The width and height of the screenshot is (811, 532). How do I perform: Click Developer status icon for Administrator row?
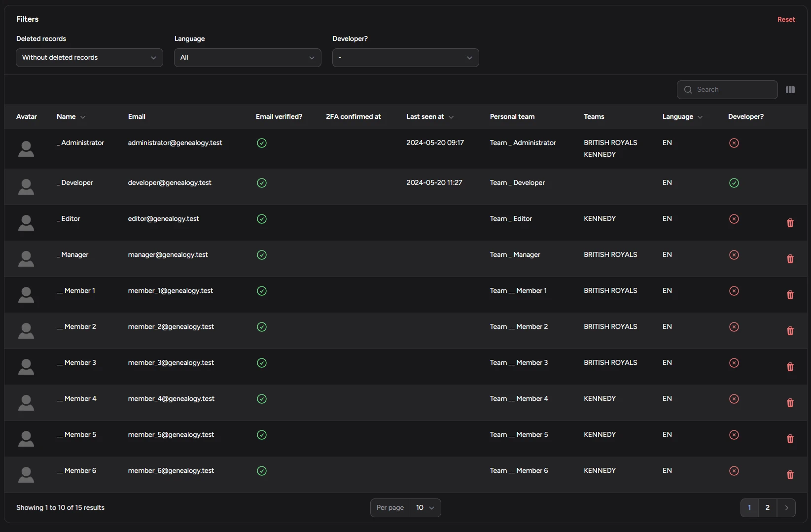(x=734, y=143)
